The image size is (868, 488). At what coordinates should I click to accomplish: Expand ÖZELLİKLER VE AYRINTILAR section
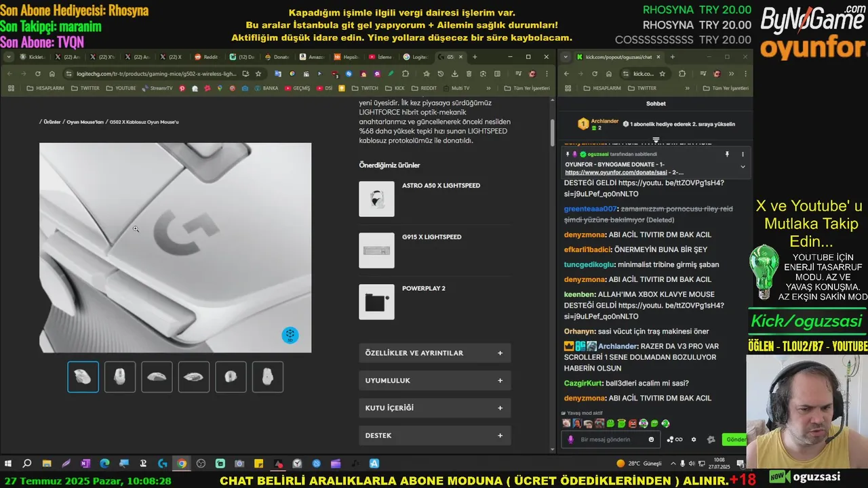click(x=435, y=353)
